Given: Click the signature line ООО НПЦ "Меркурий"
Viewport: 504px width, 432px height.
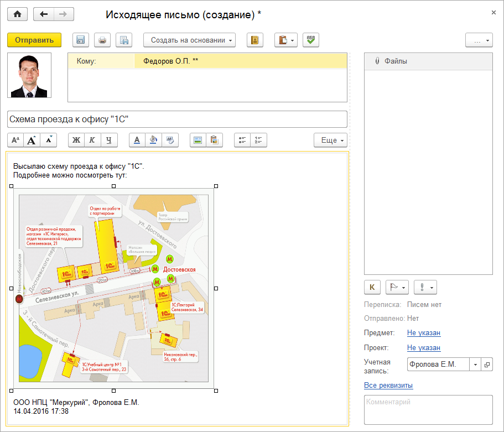Looking at the screenshot, I should (x=76, y=403).
